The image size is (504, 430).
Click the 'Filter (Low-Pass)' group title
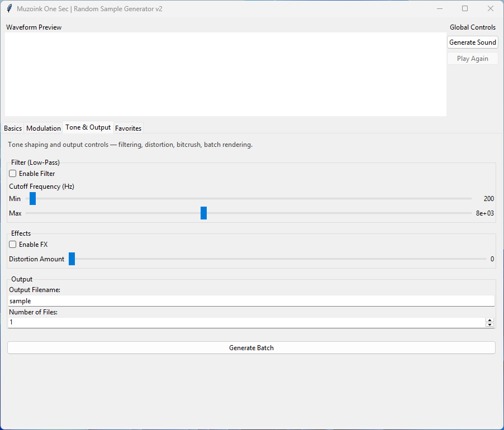coord(35,163)
